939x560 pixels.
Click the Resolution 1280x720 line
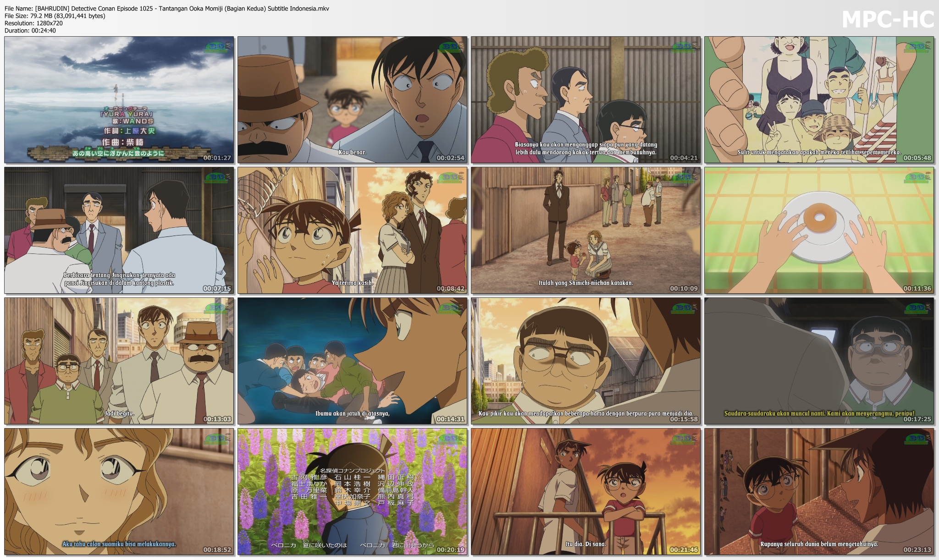click(33, 23)
